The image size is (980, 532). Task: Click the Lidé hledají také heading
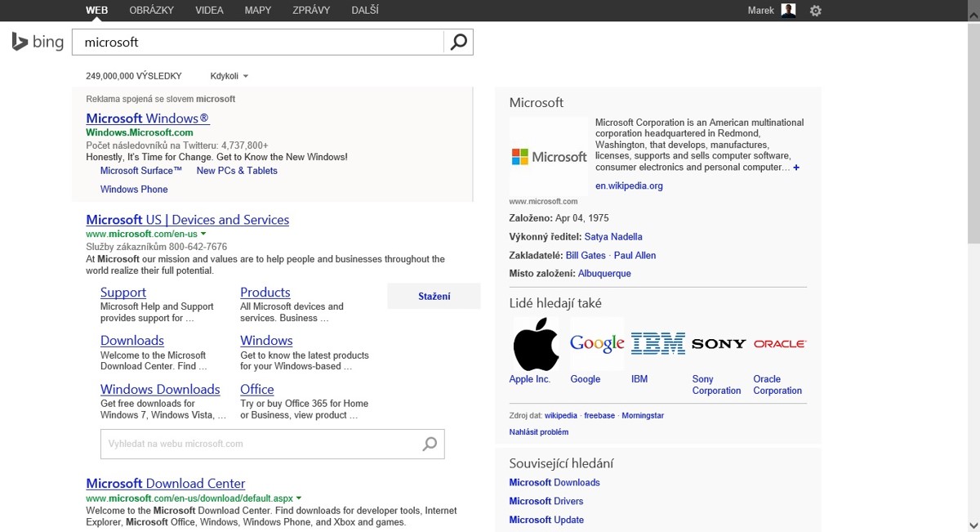point(555,303)
